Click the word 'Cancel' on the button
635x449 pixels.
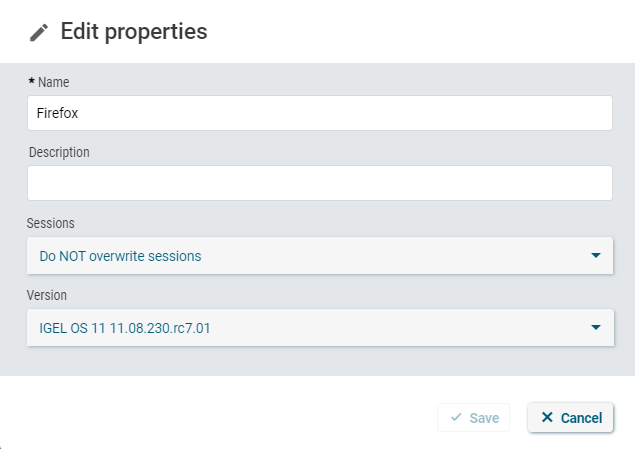tap(581, 418)
